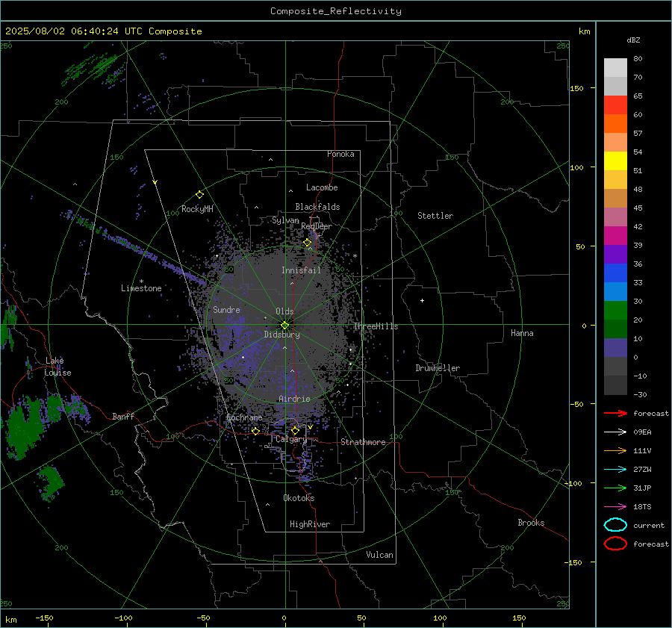Click the Hanna label on map
672x628 pixels.
522,333
